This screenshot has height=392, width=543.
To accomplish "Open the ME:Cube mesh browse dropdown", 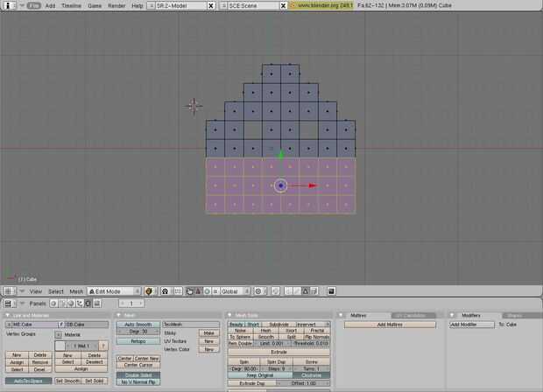I will pyautogui.click(x=9, y=325).
